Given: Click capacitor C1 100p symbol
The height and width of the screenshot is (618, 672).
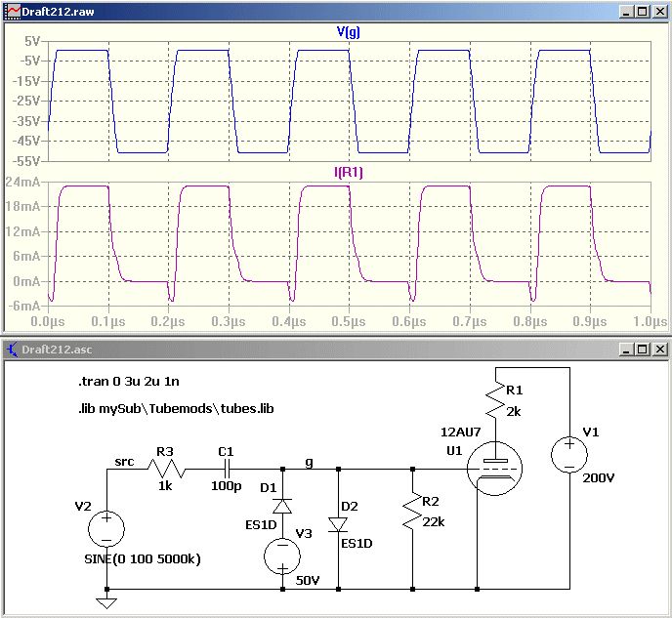Looking at the screenshot, I should [x=228, y=469].
